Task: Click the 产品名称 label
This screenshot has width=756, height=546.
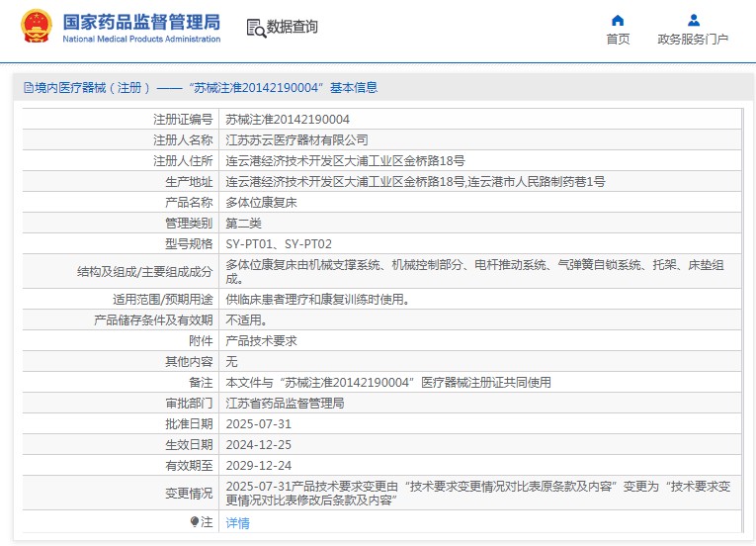Action: pos(189,202)
